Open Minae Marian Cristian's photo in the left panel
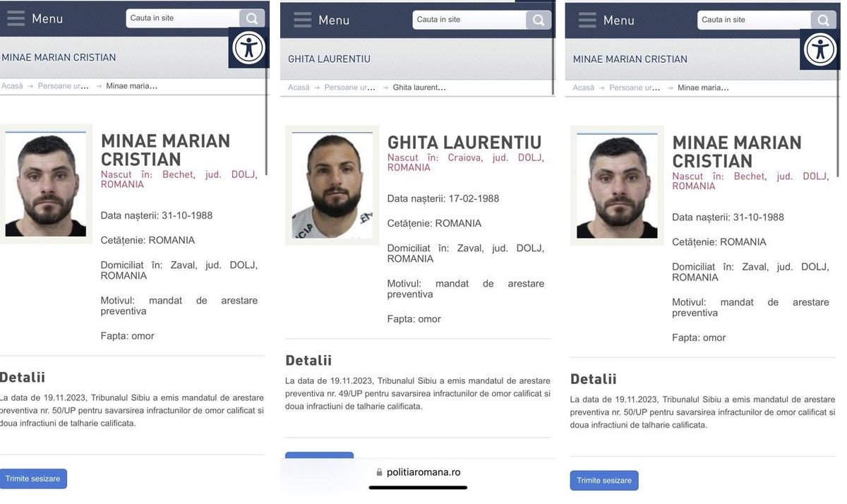Screen dimensions: 847x504 coord(45,184)
